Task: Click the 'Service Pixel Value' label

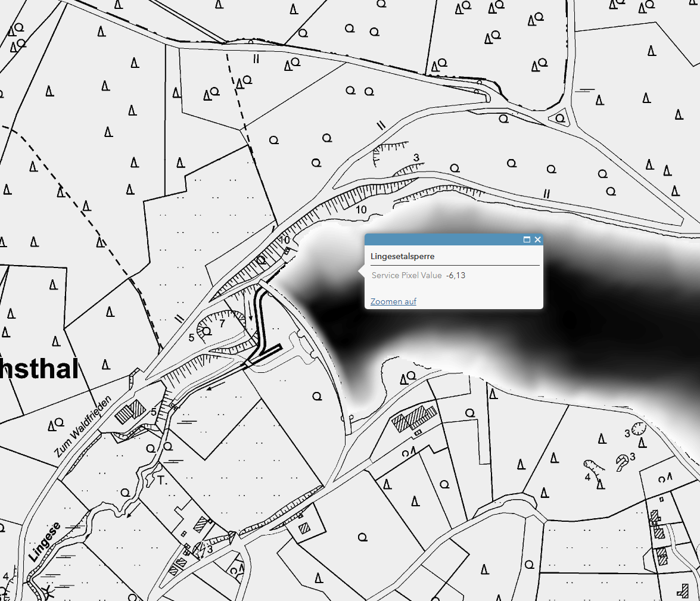Action: pyautogui.click(x=407, y=276)
